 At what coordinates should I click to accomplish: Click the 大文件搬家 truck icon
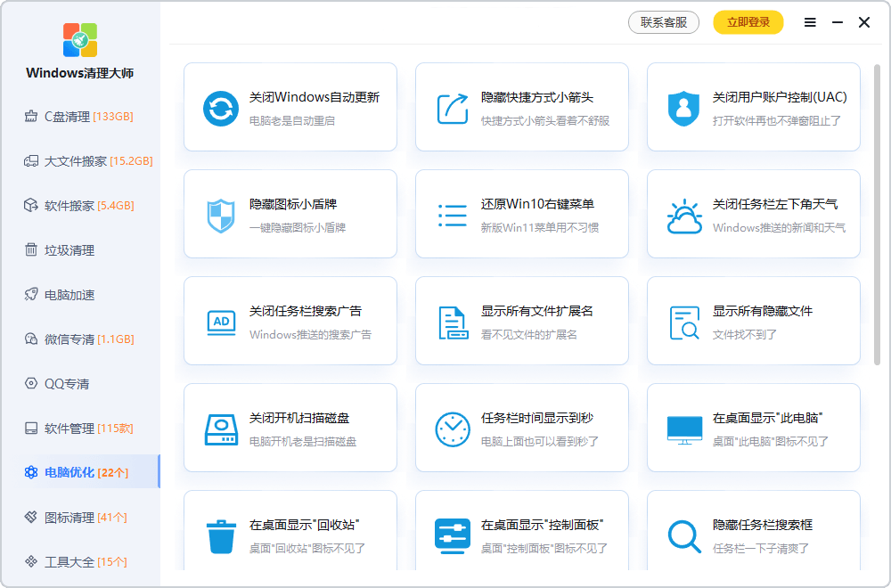pyautogui.click(x=31, y=161)
